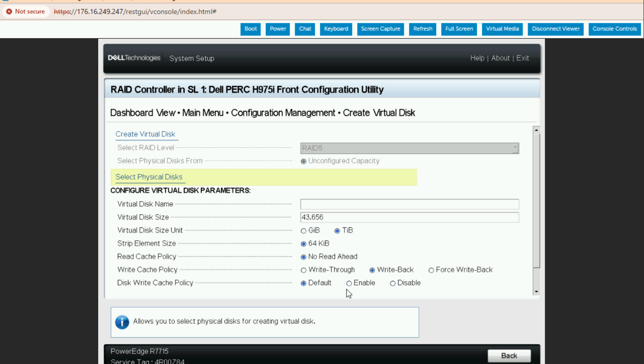Select Write-Through cache policy radio
The height and width of the screenshot is (364, 644).
click(x=304, y=270)
